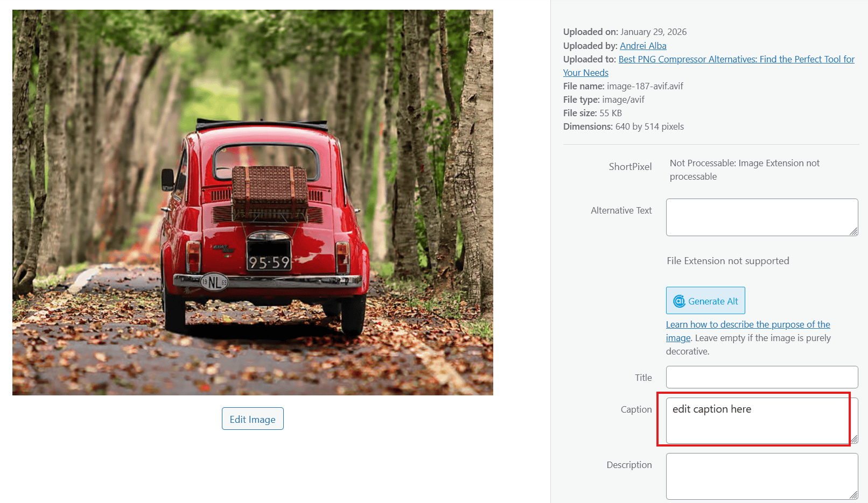Click the Caption box resize handle
Viewport: 868px width, 503px height.
point(854,439)
